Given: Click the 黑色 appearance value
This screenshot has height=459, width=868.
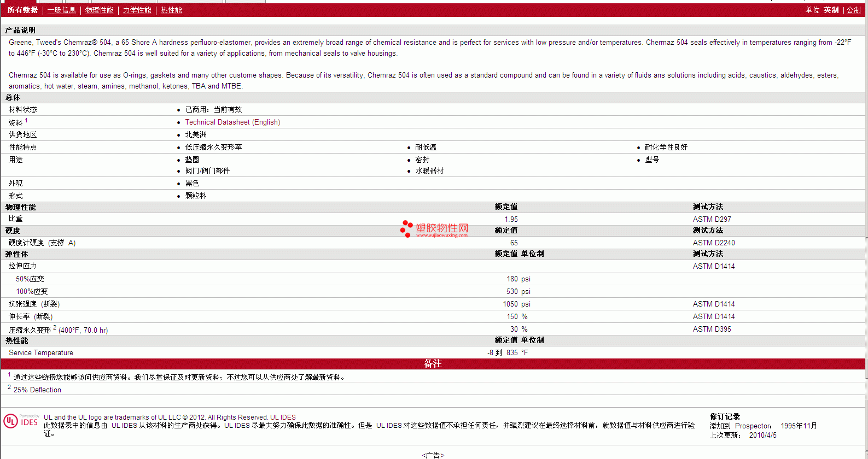Looking at the screenshot, I should (x=192, y=183).
